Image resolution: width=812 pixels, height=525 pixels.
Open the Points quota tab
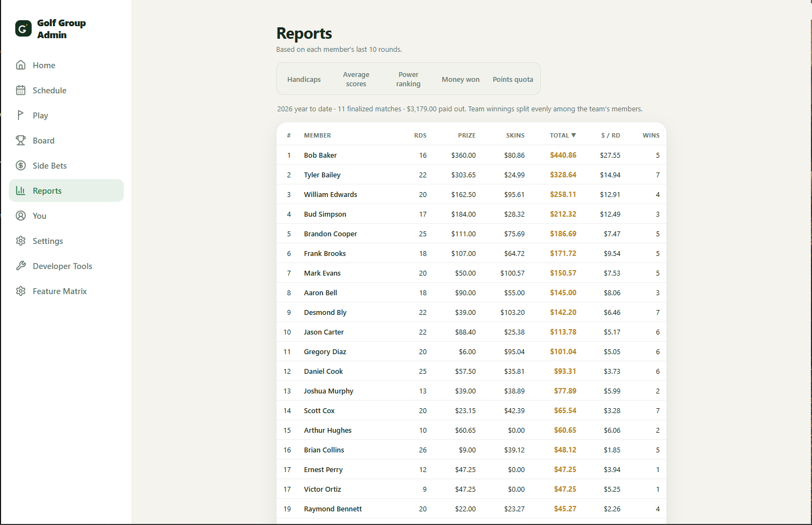[x=513, y=79]
